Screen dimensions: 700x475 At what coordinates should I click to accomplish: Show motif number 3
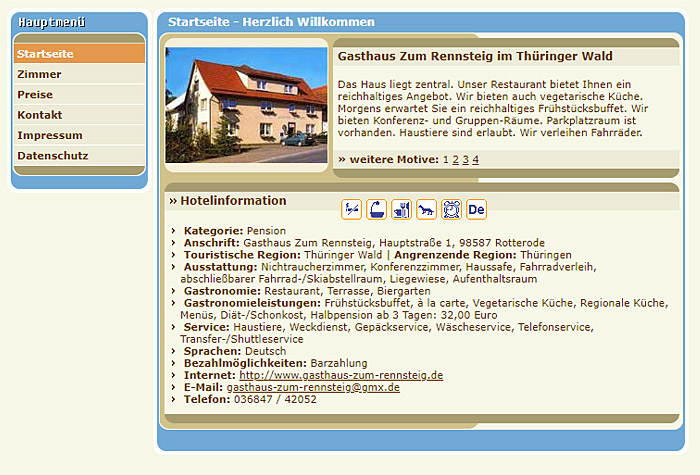[x=465, y=159]
